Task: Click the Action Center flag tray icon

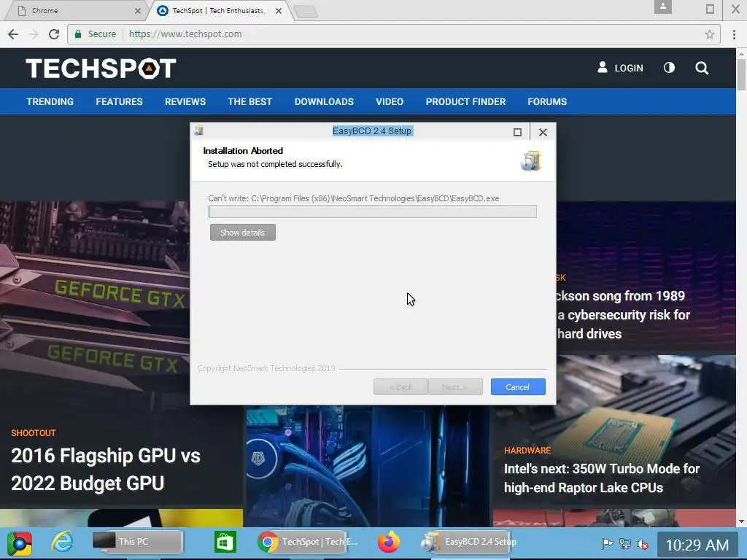Action: (x=607, y=544)
